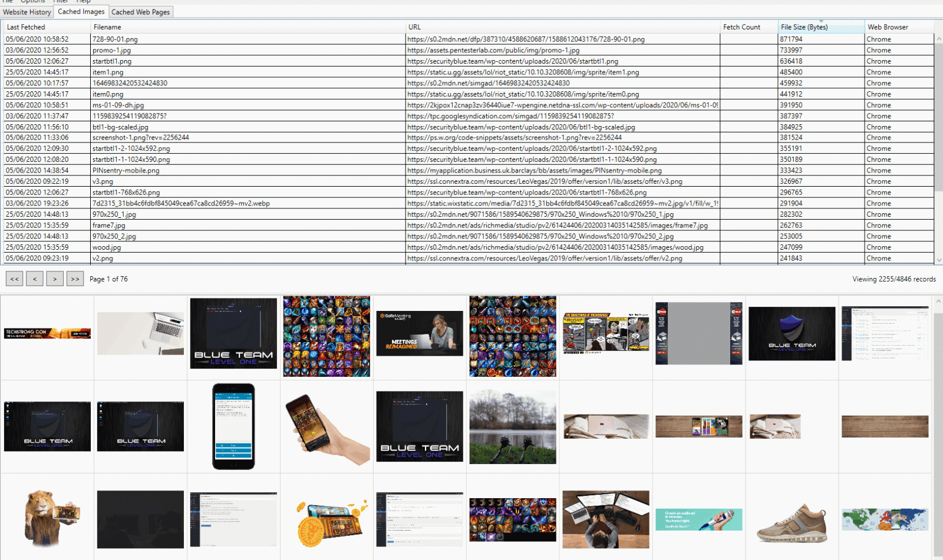Image resolution: width=943 pixels, height=560 pixels.
Task: Select the promo-1.jpg filename
Action: pos(112,51)
